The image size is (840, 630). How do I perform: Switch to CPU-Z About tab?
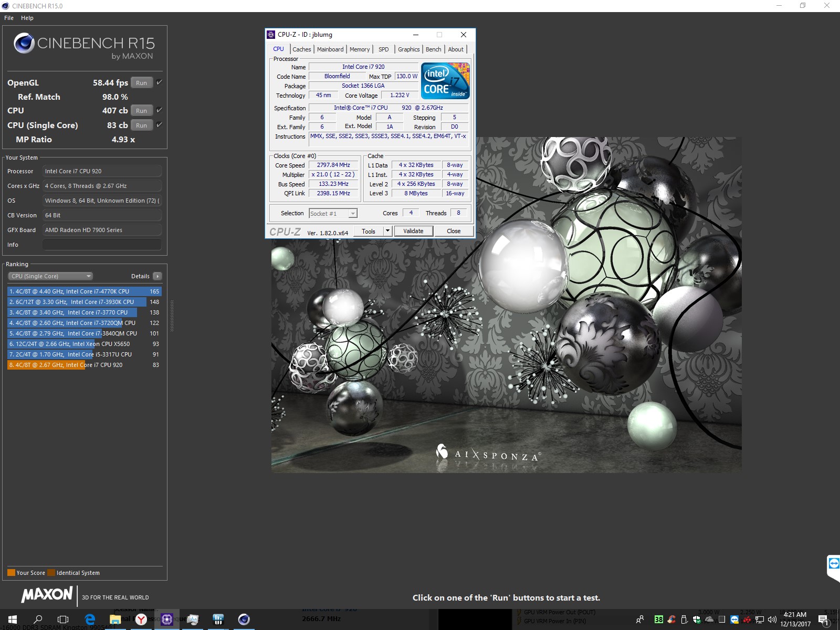[456, 49]
